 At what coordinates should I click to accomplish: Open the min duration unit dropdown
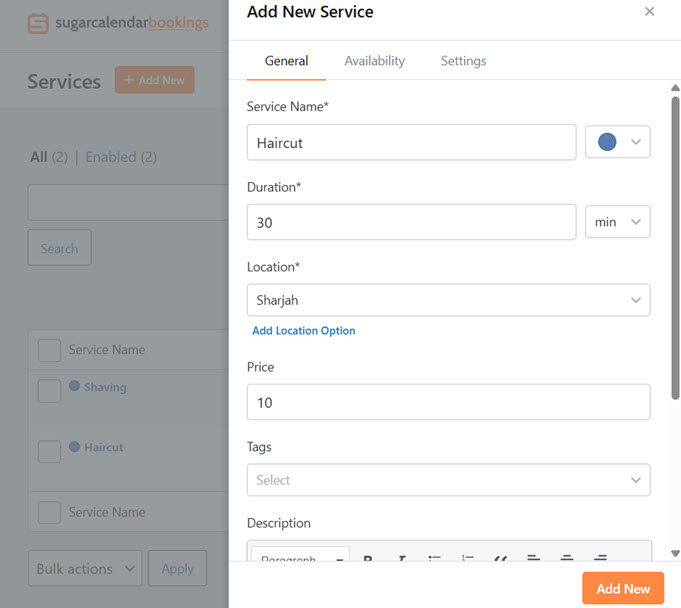coord(618,221)
